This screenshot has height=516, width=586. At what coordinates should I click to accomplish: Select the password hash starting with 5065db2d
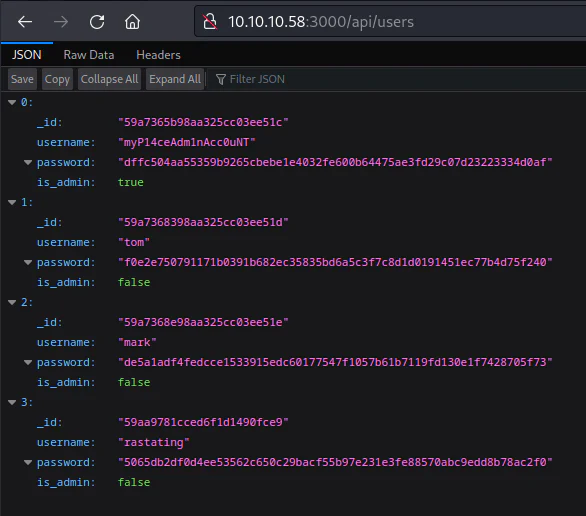point(335,462)
